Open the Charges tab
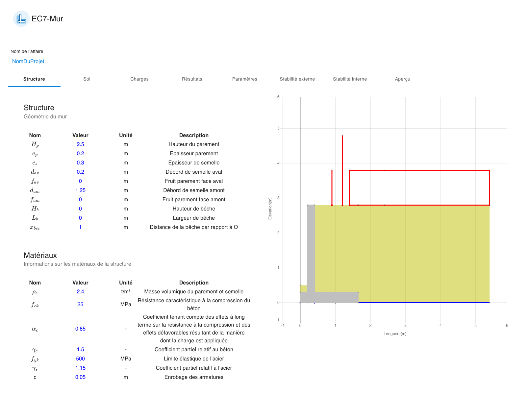Screen dimensions: 529x420 tap(139, 79)
